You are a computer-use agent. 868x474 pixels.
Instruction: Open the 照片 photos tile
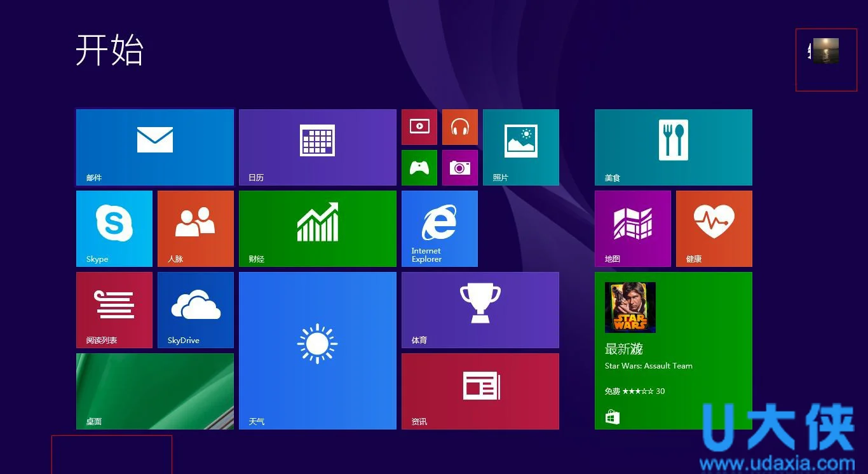click(x=520, y=147)
